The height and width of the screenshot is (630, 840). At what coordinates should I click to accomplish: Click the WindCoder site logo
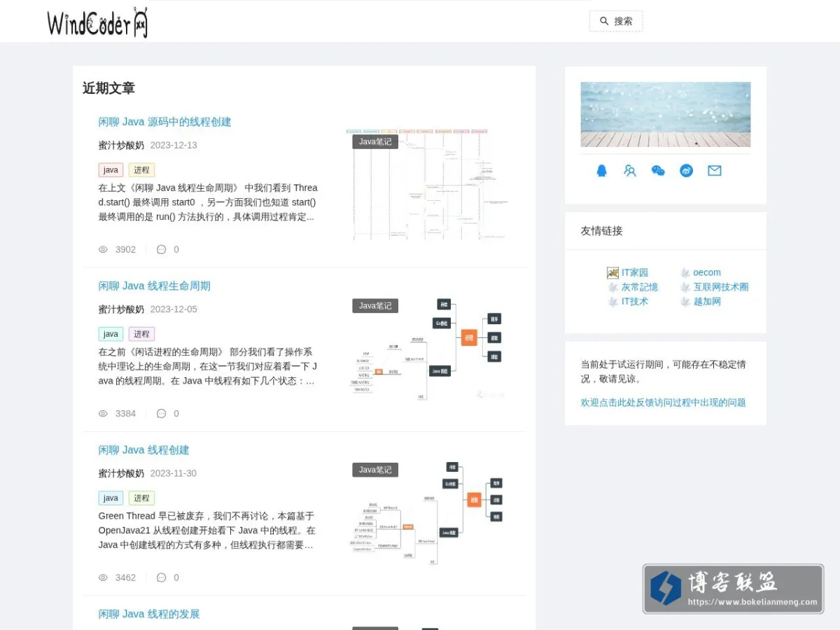pyautogui.click(x=97, y=22)
